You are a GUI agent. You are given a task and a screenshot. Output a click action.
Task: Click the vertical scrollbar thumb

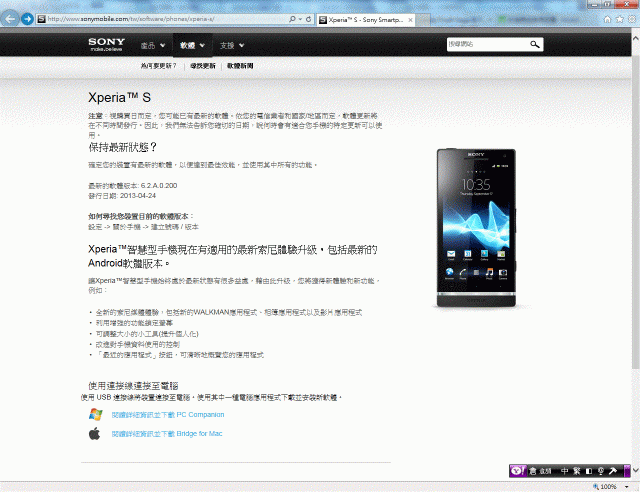point(636,212)
